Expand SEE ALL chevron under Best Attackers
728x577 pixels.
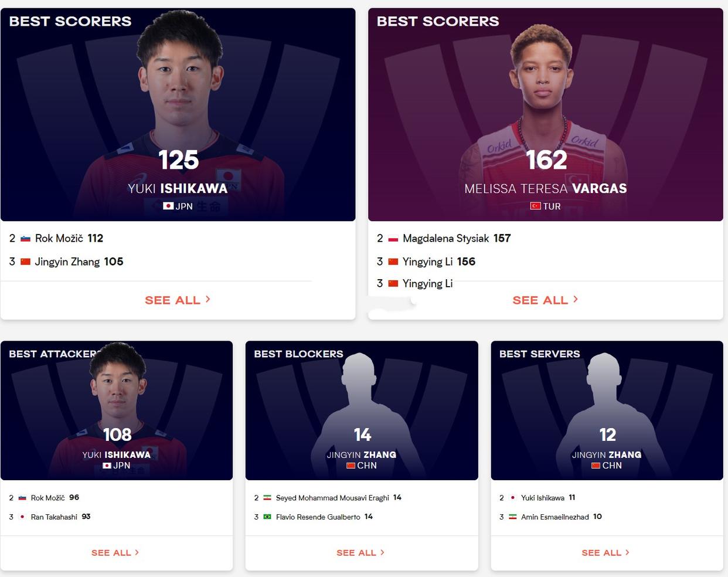(x=137, y=552)
